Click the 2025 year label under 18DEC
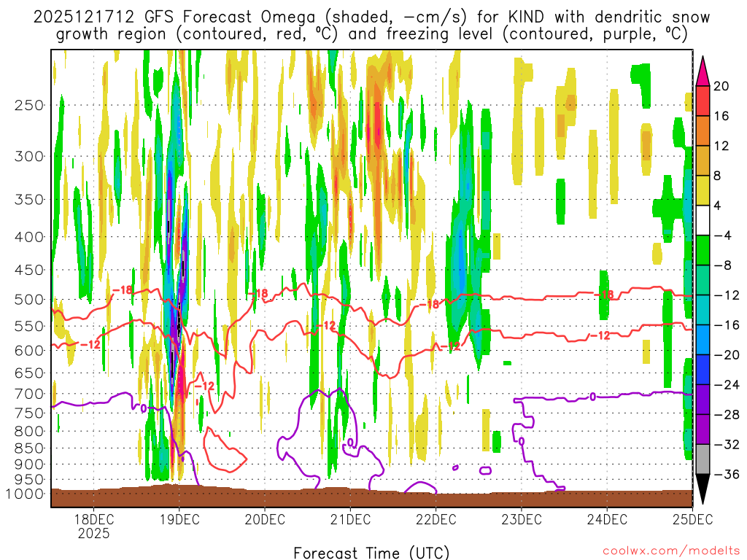 [x=94, y=533]
